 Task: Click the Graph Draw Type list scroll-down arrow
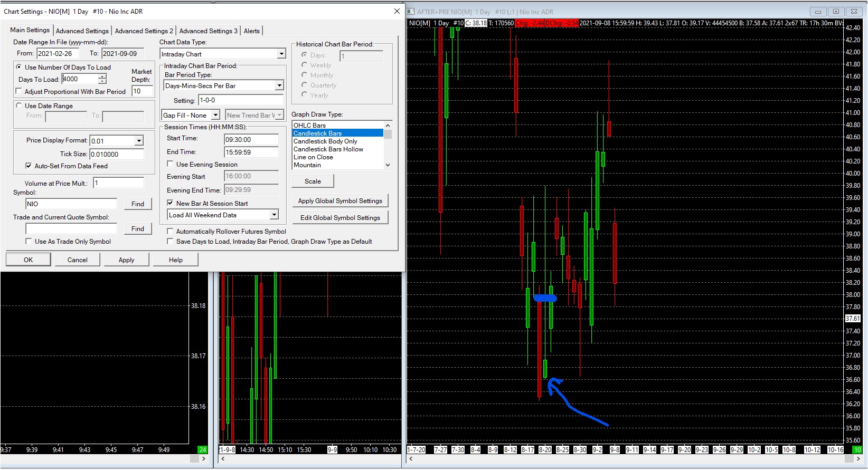tap(388, 165)
